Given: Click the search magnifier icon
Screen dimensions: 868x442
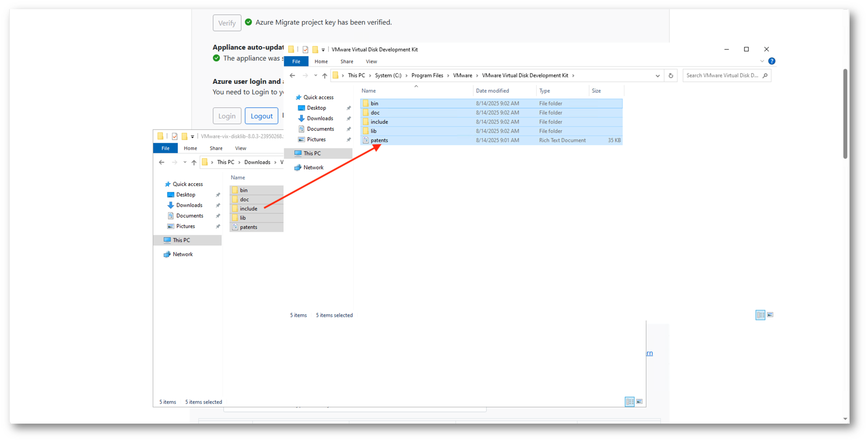Looking at the screenshot, I should click(x=765, y=76).
